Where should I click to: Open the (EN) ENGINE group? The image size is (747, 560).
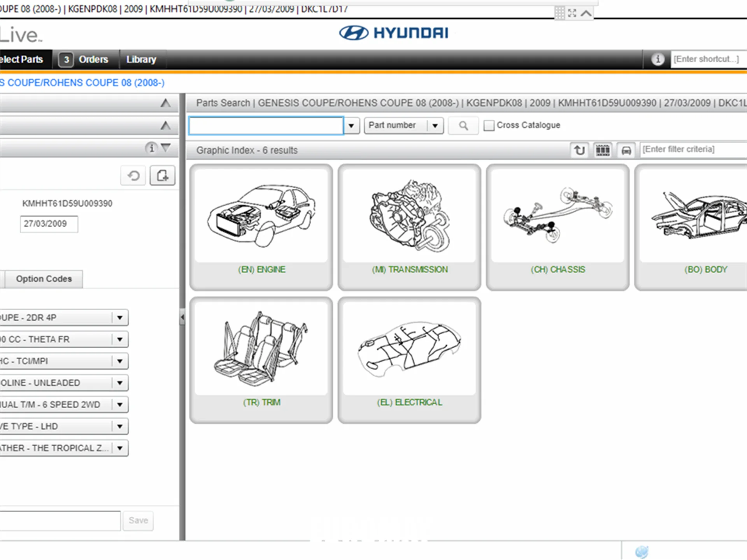pos(261,227)
